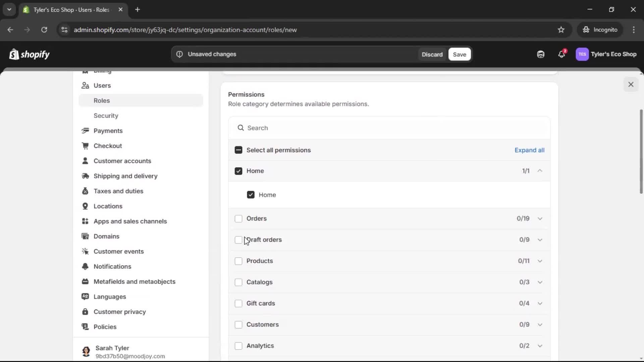This screenshot has width=644, height=362.
Task: Select the Payments settings icon
Action: 86,131
